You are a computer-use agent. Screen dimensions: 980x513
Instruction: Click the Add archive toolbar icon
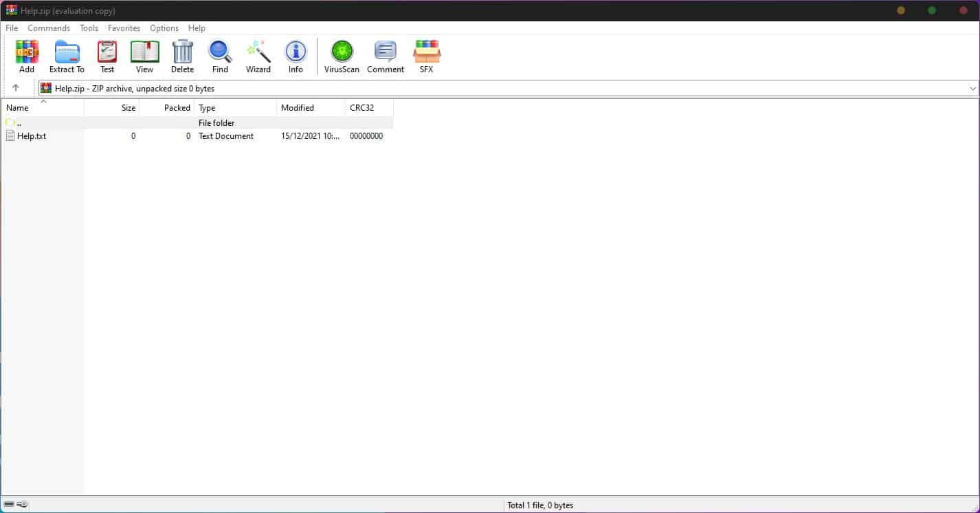coord(27,52)
